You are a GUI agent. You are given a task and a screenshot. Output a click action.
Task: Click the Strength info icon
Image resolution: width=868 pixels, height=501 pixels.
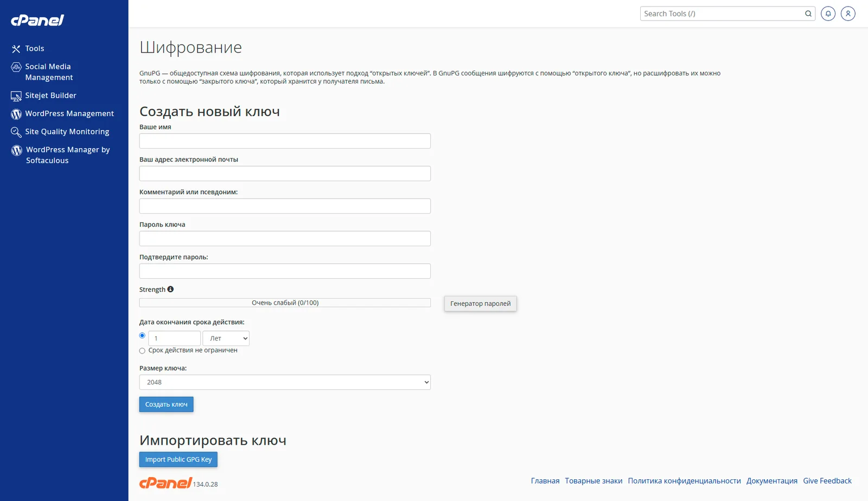pyautogui.click(x=170, y=289)
